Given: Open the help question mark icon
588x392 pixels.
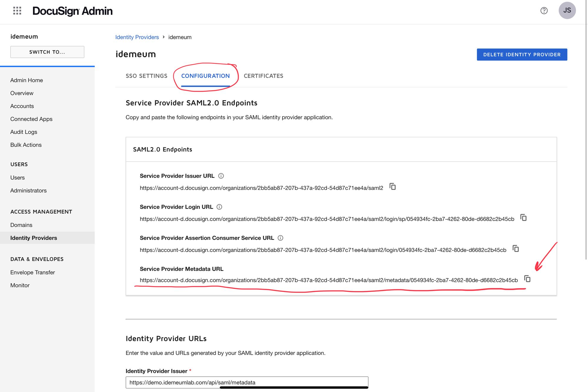Looking at the screenshot, I should click(x=544, y=11).
